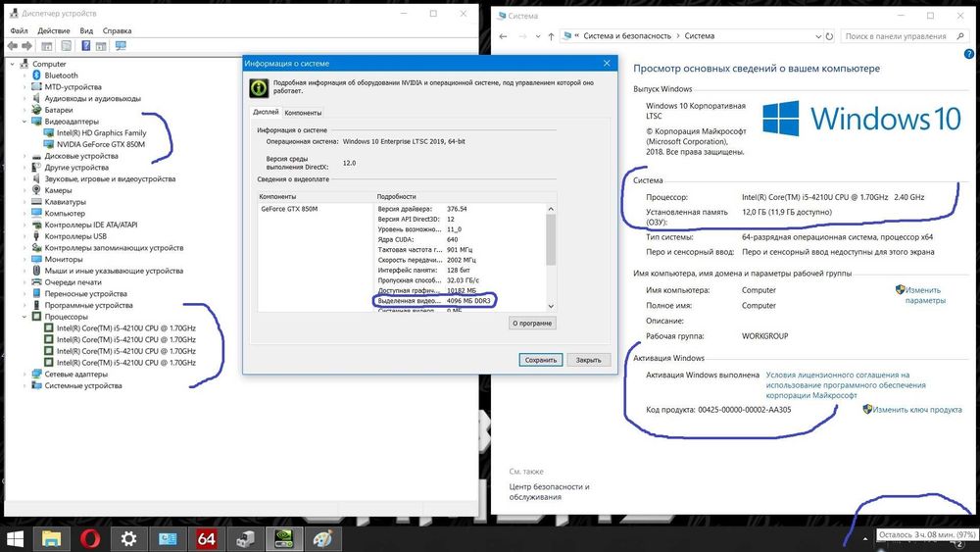Open Opera browser from taskbar
This screenshot has width=980, height=552.
click(90, 539)
